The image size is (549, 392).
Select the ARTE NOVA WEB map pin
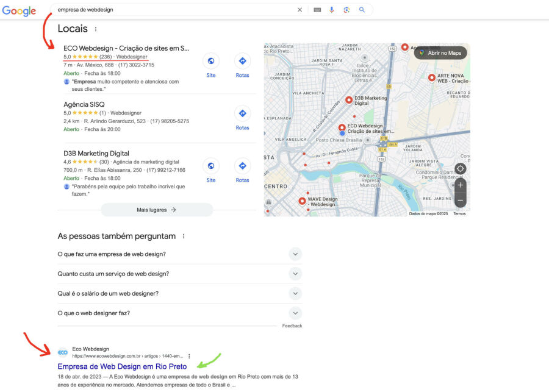pyautogui.click(x=432, y=77)
